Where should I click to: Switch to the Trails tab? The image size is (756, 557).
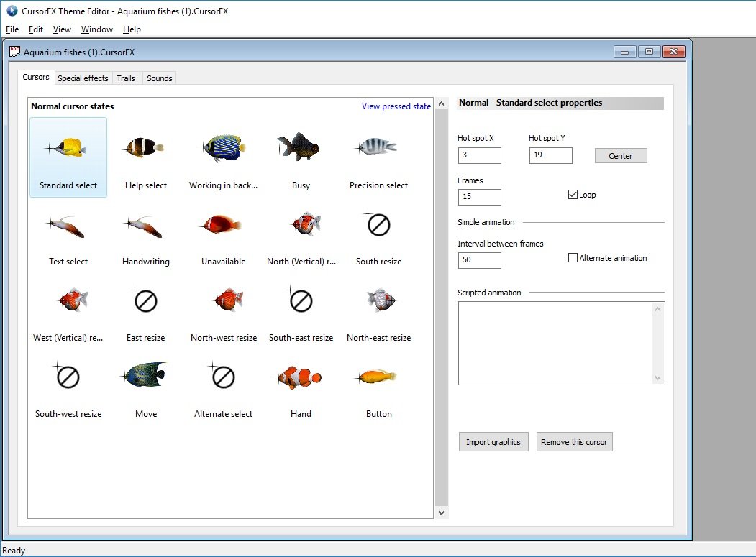(x=126, y=78)
